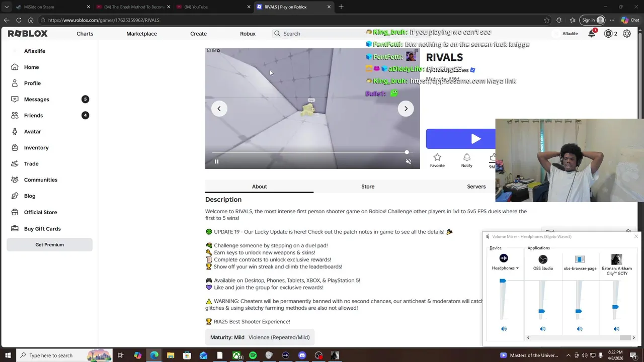Open the Aflaxlife profile link in header
The width and height of the screenshot is (644, 362).
(x=565, y=34)
